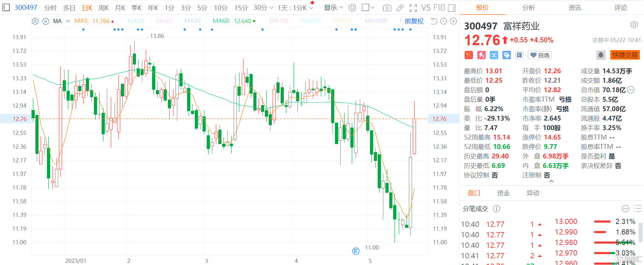Open more options beside 分笔成交
The height and width of the screenshot is (265, 644).
(625, 209)
